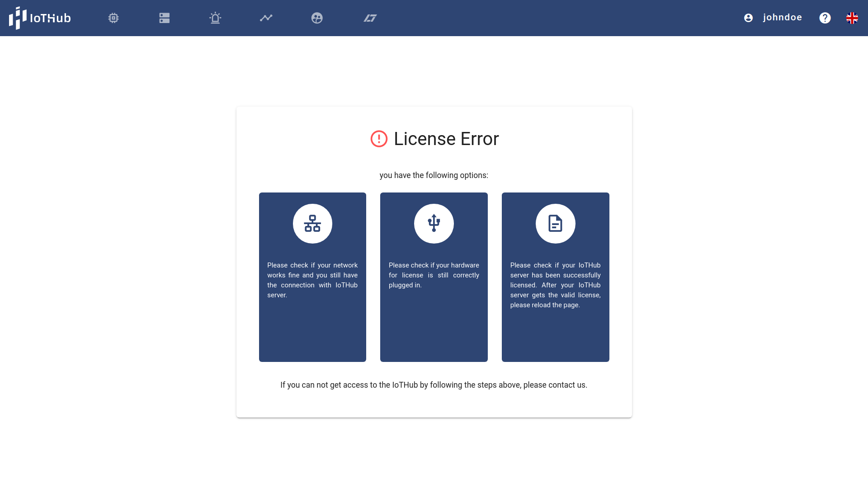Toggle the USB hardware license card
Viewport: 868px width, 488px height.
click(x=434, y=277)
